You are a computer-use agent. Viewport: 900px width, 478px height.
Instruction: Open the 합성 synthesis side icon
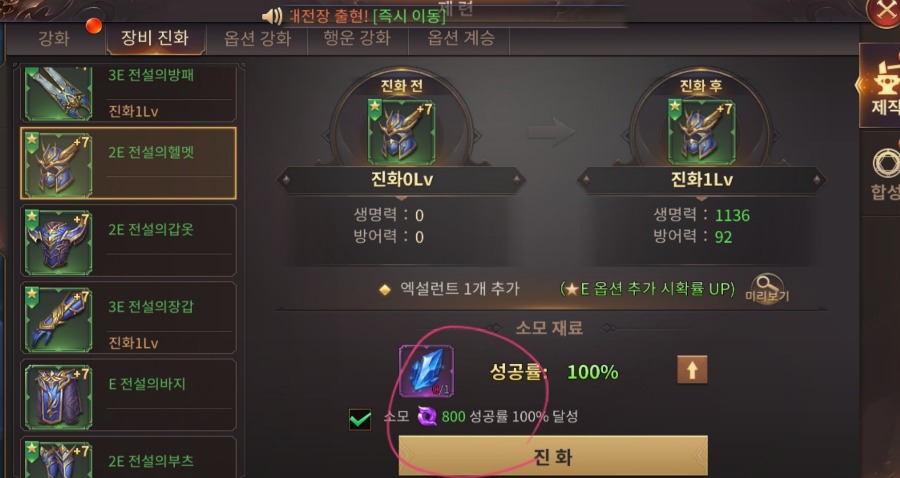pyautogui.click(x=885, y=173)
